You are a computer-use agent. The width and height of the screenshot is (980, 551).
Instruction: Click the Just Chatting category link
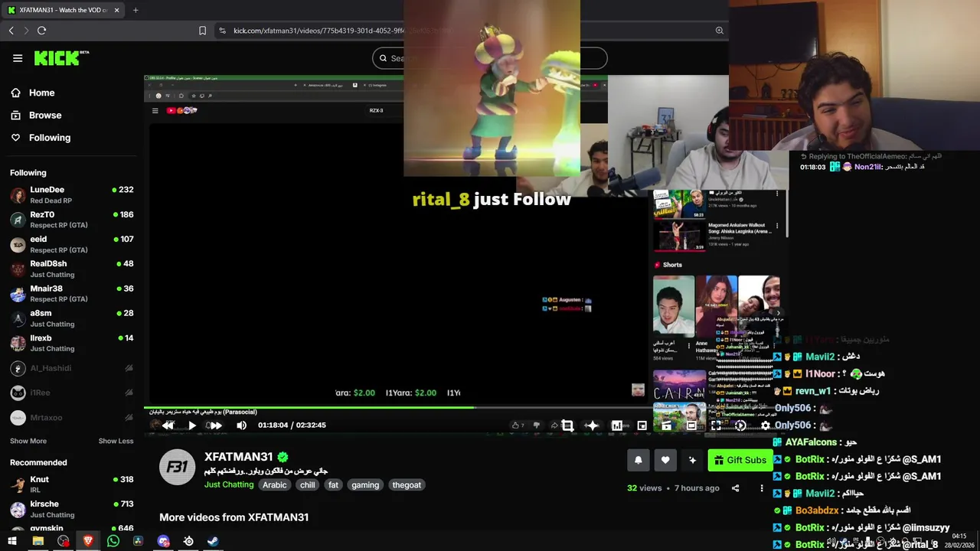coord(229,485)
